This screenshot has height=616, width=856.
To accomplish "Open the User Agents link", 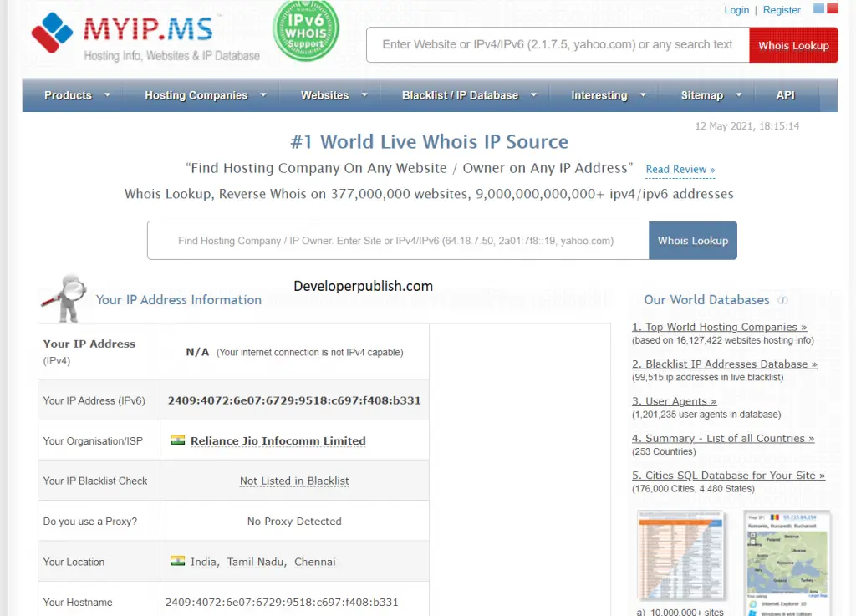I will pos(675,401).
